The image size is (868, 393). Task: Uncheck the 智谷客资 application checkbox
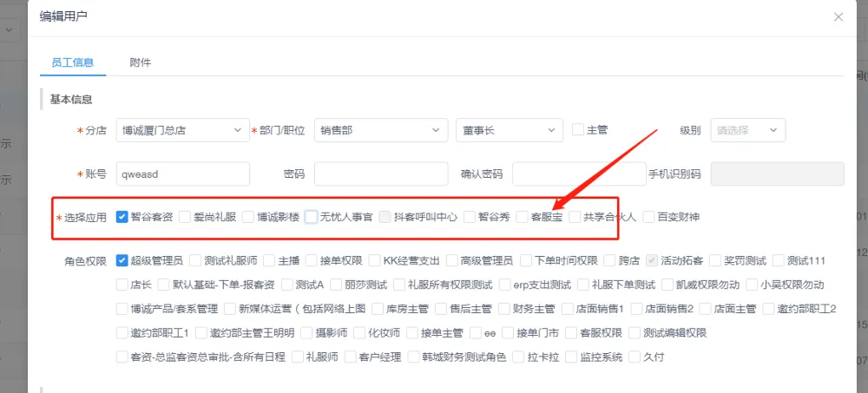pos(122,217)
